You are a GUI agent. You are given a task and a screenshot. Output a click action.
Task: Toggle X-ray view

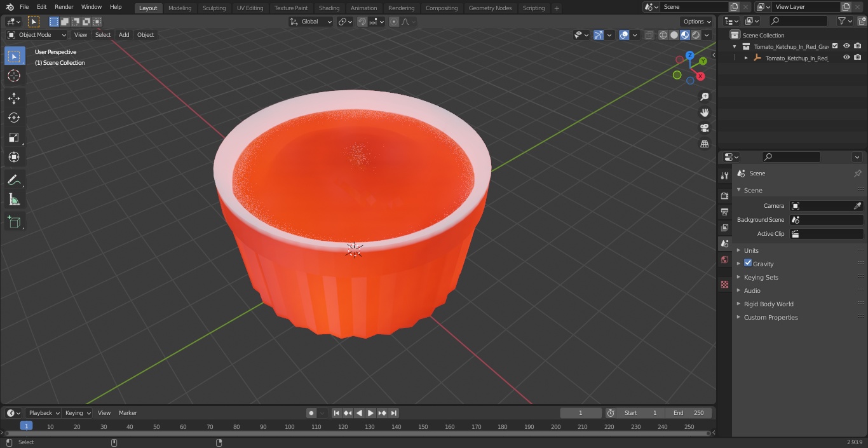click(649, 35)
